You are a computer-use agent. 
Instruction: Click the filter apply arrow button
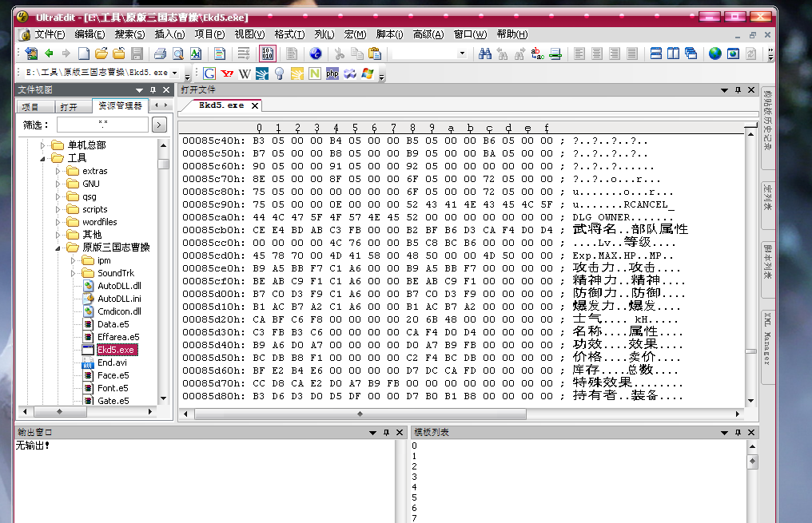[159, 125]
